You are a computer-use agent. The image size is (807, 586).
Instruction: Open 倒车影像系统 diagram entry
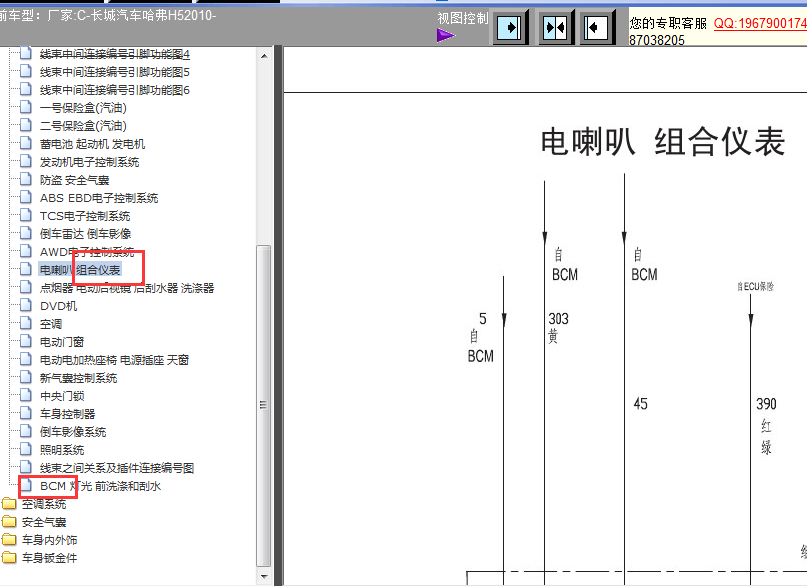point(73,432)
